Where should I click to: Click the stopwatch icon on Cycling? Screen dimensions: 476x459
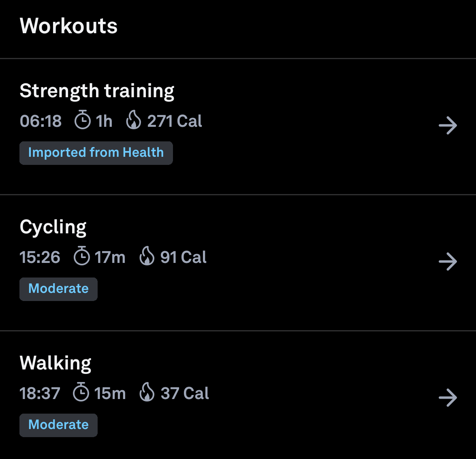click(81, 256)
